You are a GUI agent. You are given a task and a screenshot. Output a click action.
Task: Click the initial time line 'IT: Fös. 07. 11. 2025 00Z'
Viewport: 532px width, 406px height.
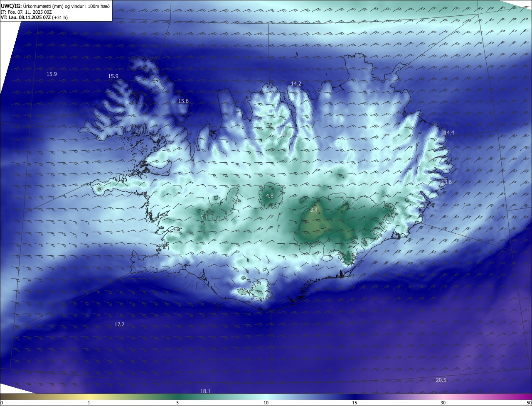(26, 12)
